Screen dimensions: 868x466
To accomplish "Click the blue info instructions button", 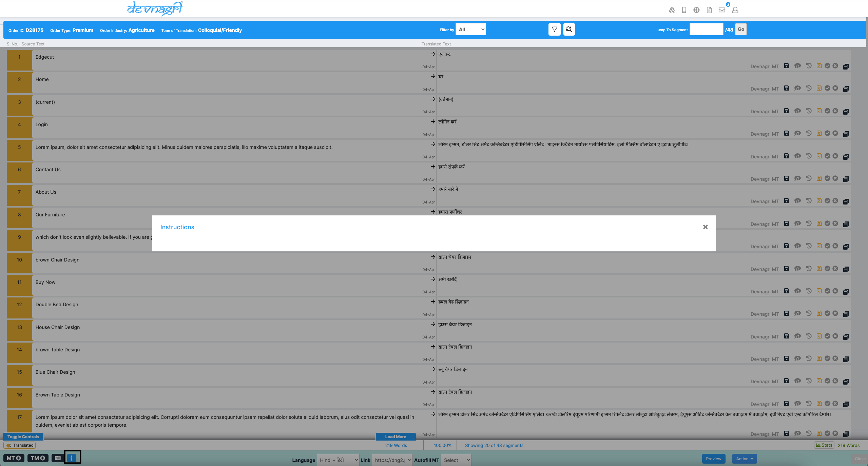I will coord(72,458).
